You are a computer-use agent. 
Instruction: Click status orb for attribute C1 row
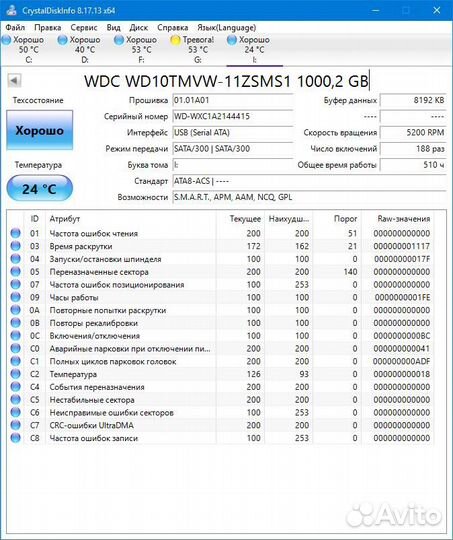coord(16,361)
